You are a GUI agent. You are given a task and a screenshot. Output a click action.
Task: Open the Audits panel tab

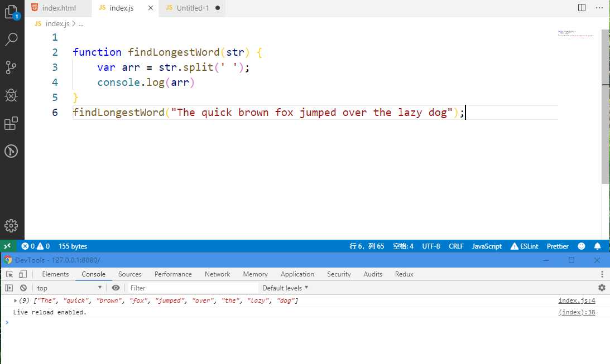(x=373, y=274)
